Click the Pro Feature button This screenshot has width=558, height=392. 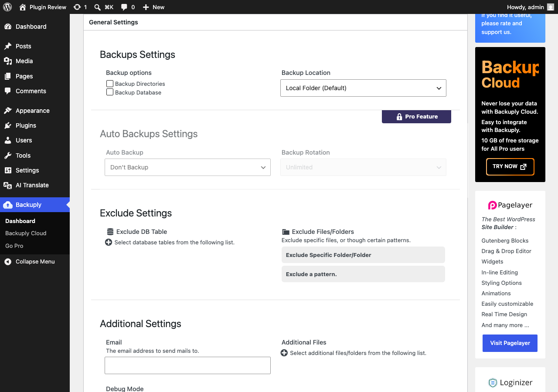point(416,117)
